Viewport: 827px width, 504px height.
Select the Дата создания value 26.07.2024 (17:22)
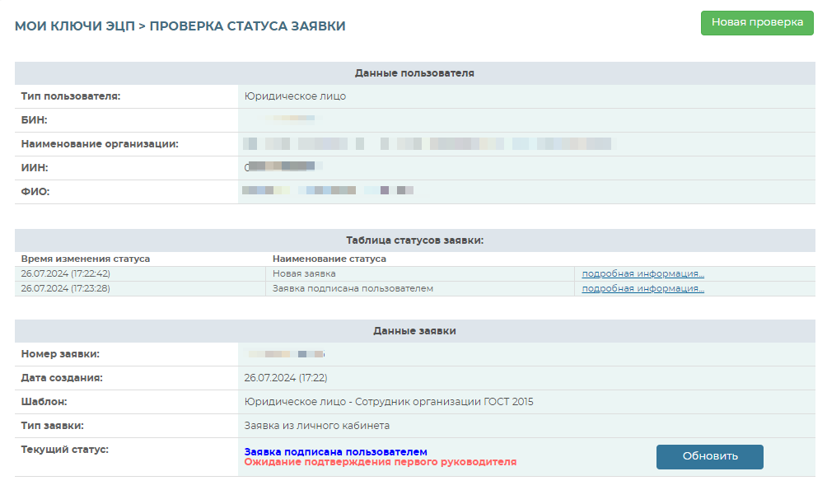[286, 378]
